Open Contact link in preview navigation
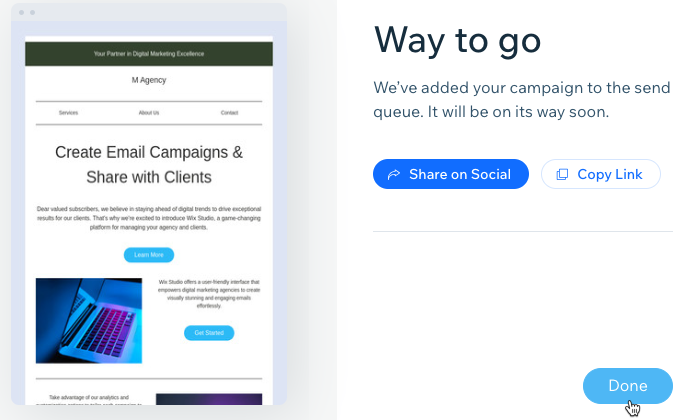This screenshot has width=681, height=420. [229, 113]
